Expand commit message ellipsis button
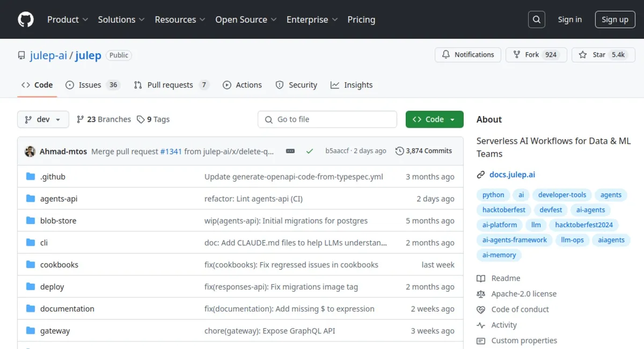The width and height of the screenshot is (644, 349). tap(290, 151)
